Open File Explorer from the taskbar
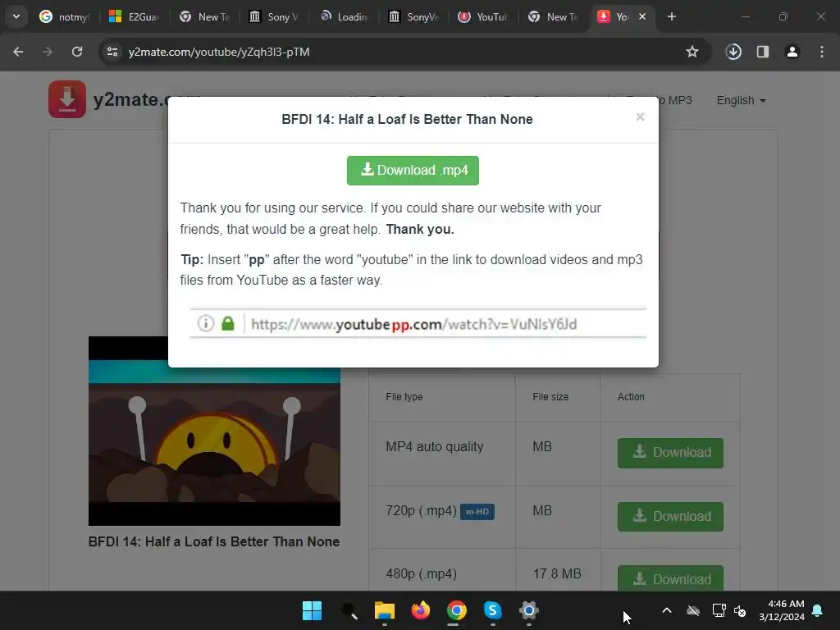This screenshot has height=630, width=840. pos(385,610)
